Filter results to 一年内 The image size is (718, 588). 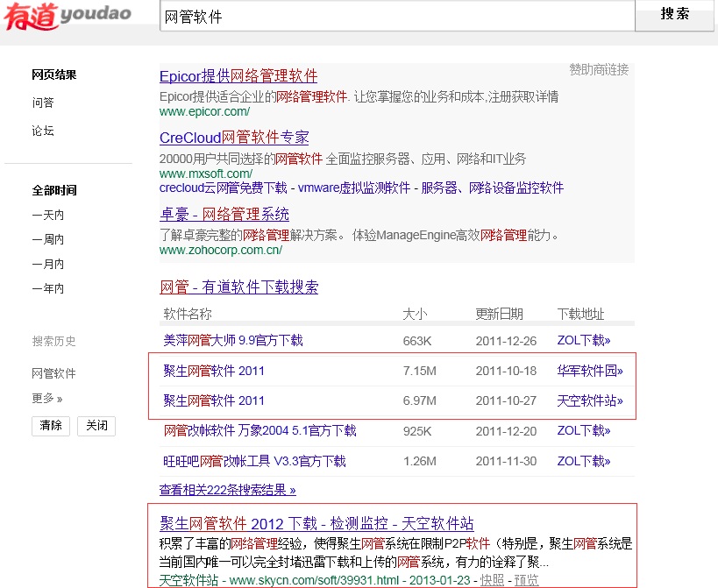pyautogui.click(x=48, y=288)
